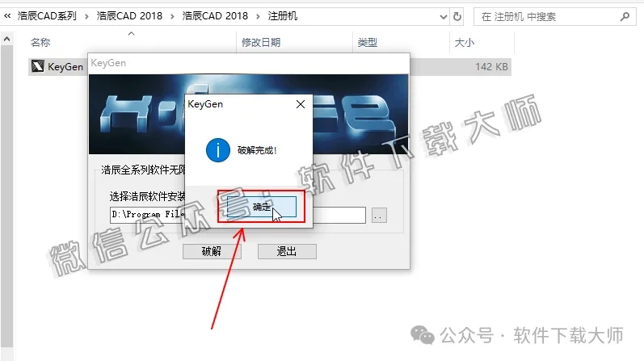Close the KeyGen message box with X
This screenshot has width=644, height=361.
[301, 104]
